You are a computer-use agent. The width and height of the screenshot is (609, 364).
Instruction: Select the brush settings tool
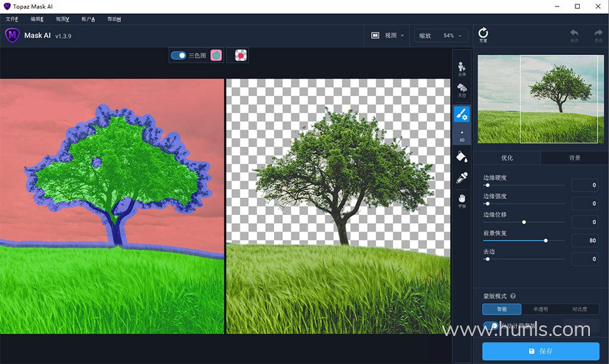[462, 114]
